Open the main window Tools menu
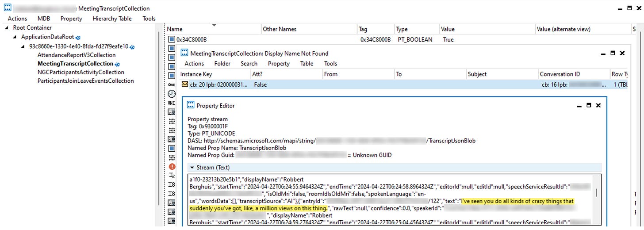 149,19
